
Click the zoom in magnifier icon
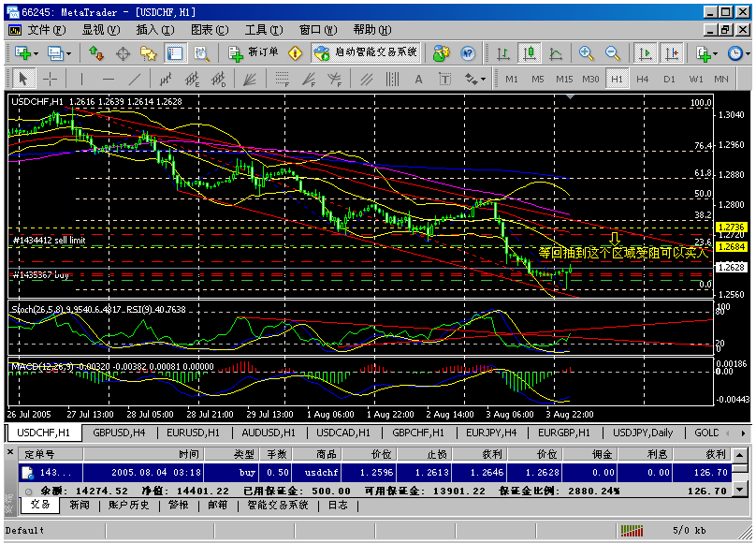pos(587,53)
